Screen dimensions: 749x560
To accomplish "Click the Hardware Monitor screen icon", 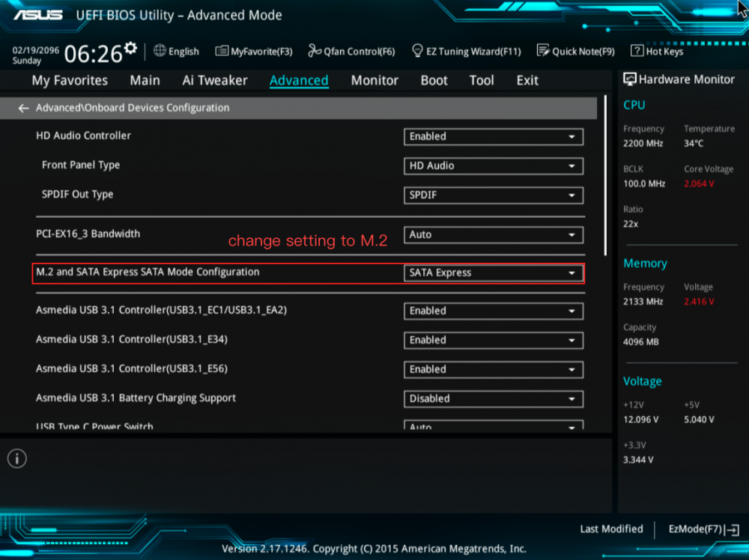I will coord(630,79).
